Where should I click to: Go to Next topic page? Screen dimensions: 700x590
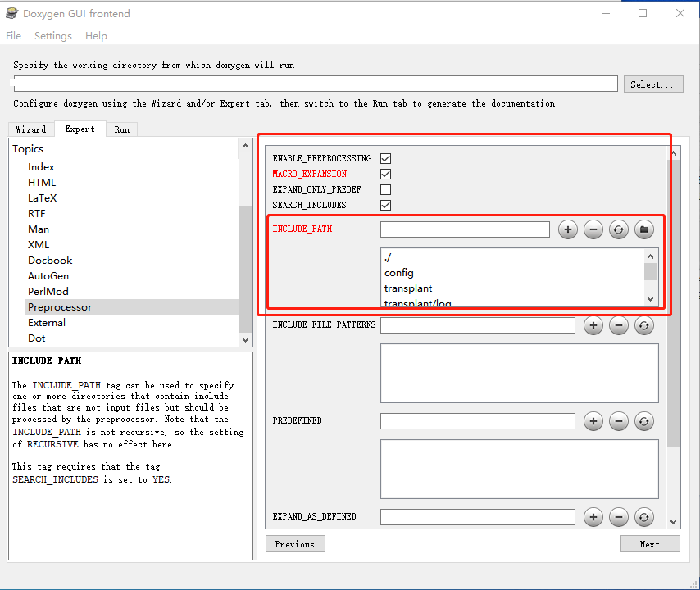click(x=650, y=544)
